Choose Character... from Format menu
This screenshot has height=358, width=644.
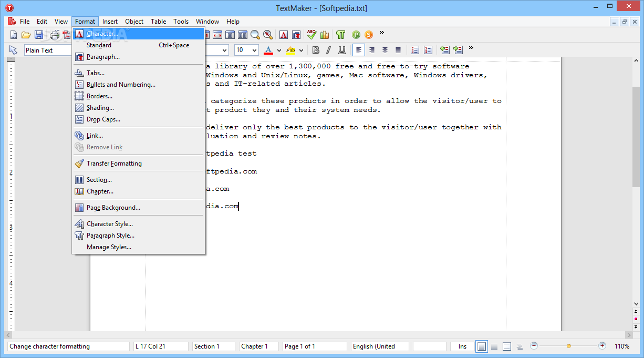point(138,34)
